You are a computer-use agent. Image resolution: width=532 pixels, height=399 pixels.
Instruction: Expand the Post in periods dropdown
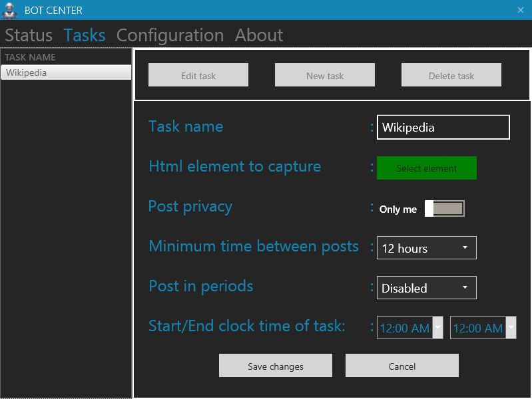(x=426, y=288)
